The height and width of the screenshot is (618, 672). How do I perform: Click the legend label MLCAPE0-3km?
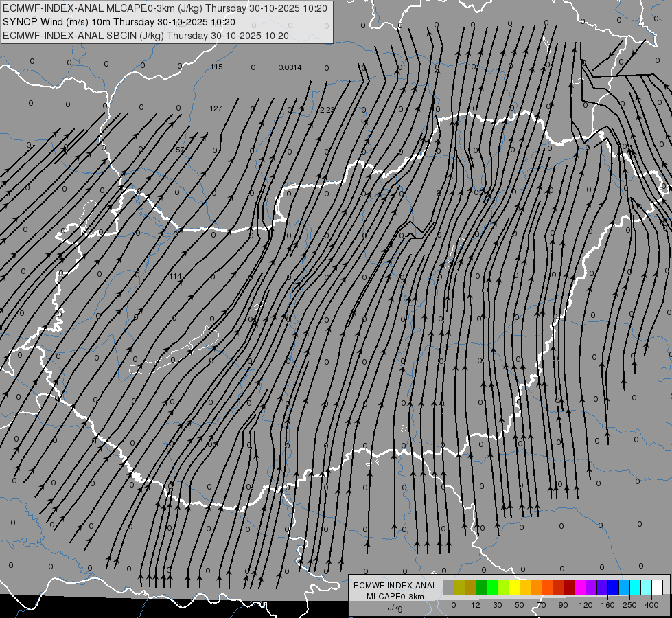coord(395,597)
